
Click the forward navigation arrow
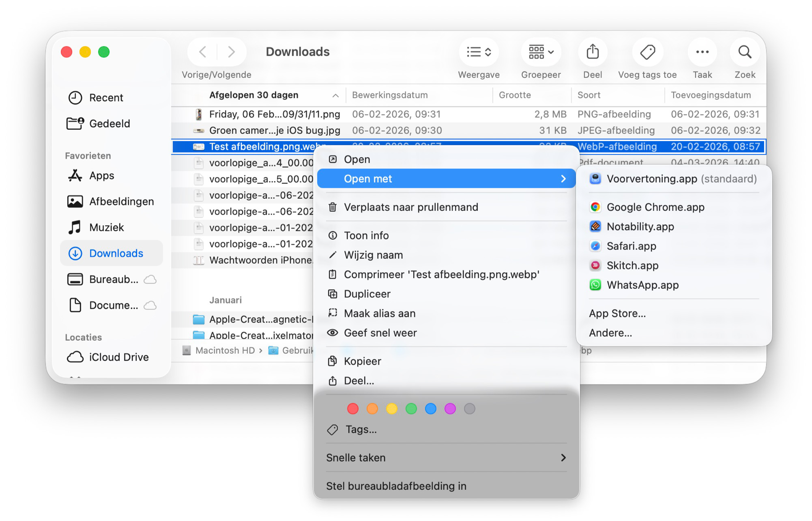[231, 51]
